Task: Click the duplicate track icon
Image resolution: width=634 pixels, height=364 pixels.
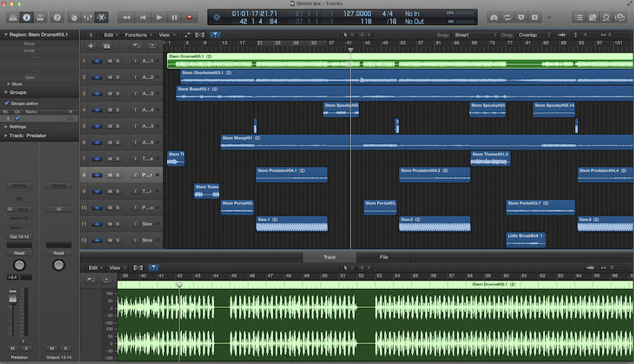Action: pos(106,46)
